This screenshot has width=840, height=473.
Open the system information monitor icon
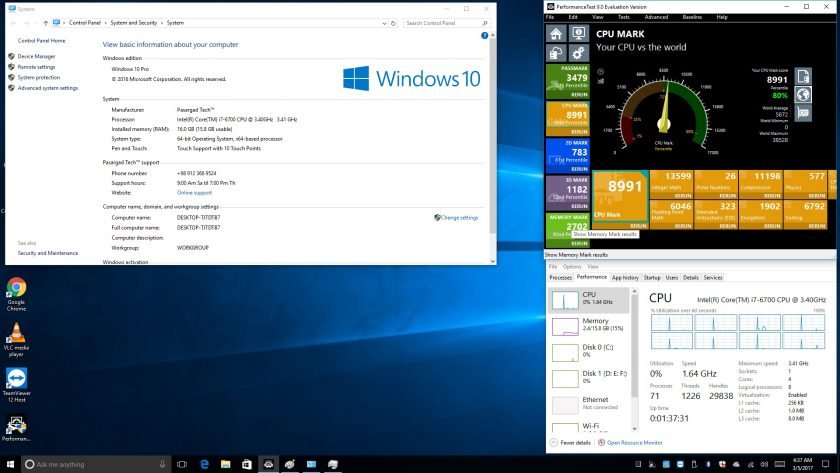[x=578, y=33]
